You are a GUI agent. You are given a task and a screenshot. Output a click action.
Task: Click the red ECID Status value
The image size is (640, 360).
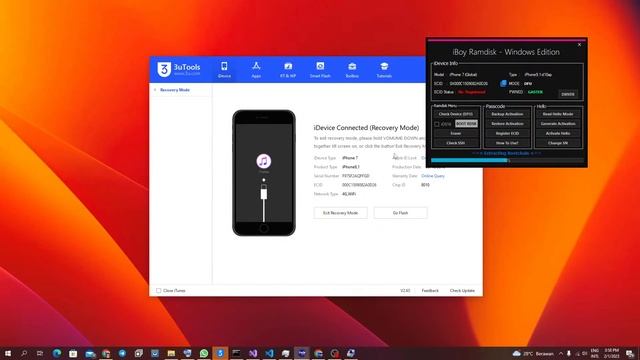point(471,92)
